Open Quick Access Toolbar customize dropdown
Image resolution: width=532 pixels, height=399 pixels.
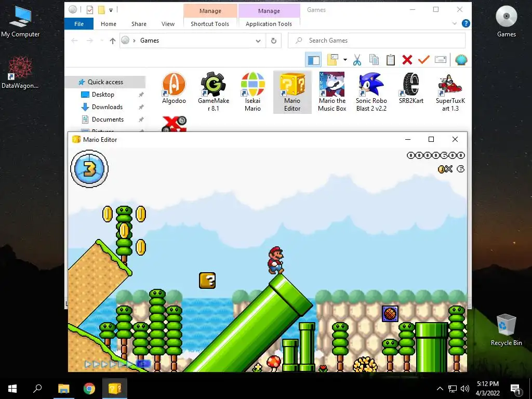pos(111,10)
